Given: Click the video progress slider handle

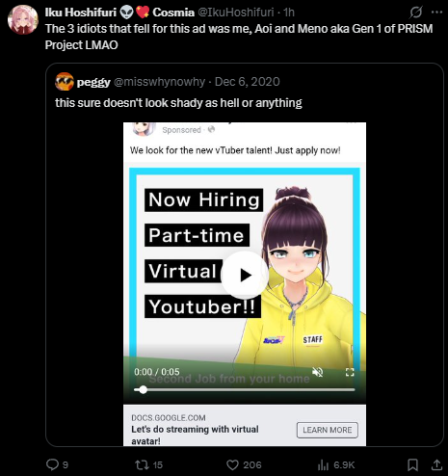Looking at the screenshot, I should [x=144, y=389].
